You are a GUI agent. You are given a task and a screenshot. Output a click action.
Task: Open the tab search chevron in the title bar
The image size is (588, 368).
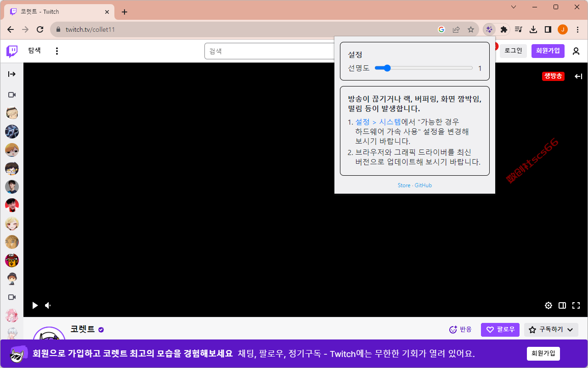coord(514,7)
